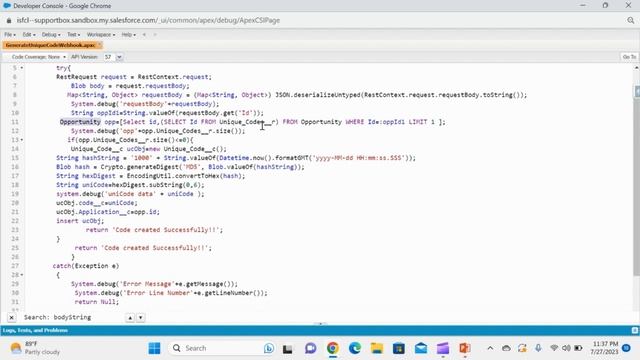Open the Mail app from the taskbar
Image resolution: width=640 pixels, height=360 pixels.
(x=421, y=348)
